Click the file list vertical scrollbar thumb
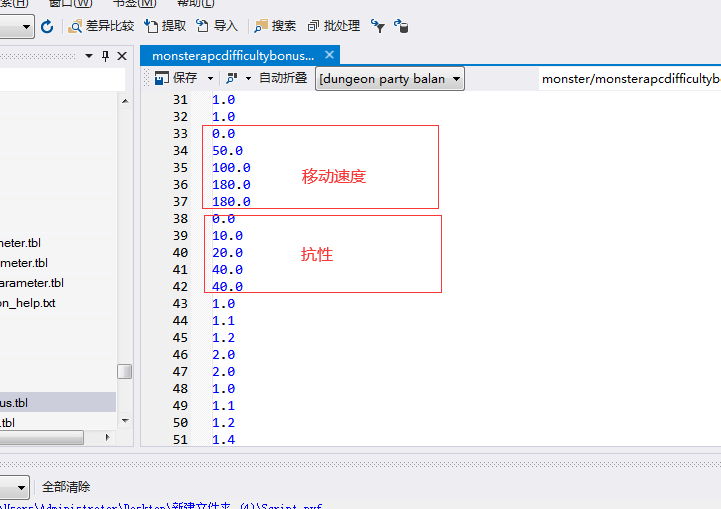The width and height of the screenshot is (721, 509). tap(124, 371)
